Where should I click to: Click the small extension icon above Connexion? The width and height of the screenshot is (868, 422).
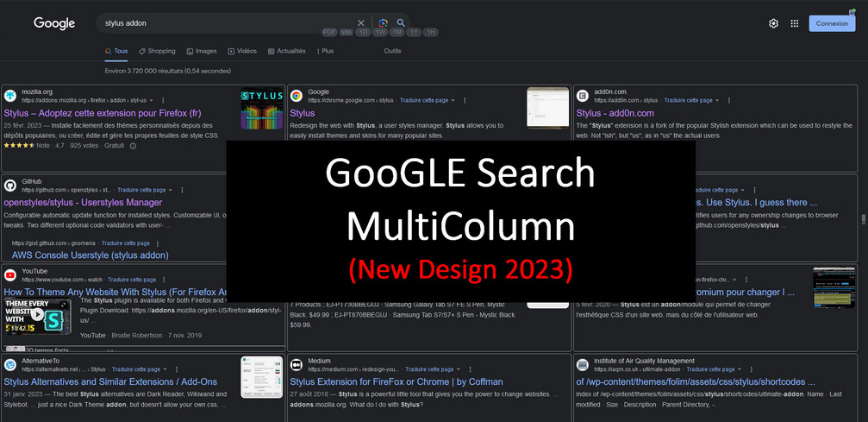[x=853, y=11]
